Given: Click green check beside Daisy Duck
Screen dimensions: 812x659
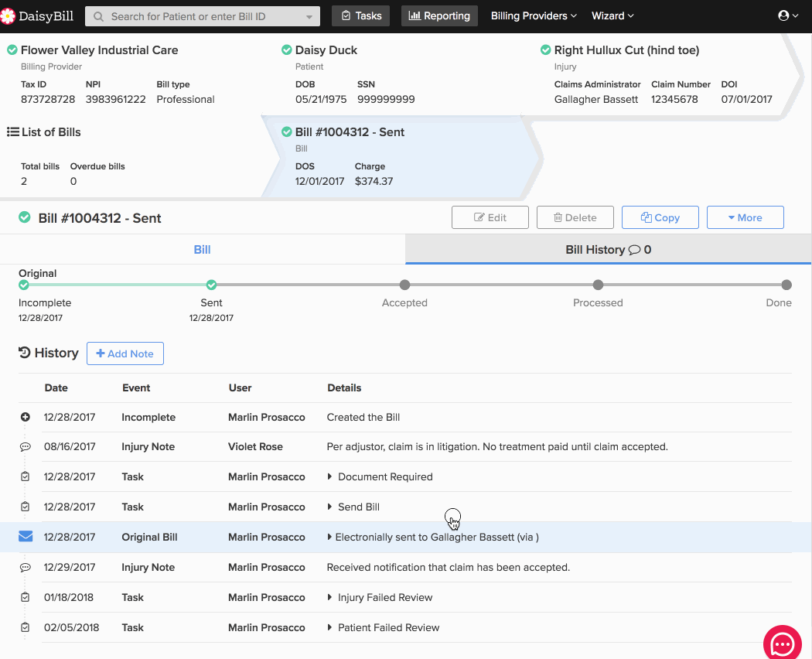Looking at the screenshot, I should tap(286, 50).
